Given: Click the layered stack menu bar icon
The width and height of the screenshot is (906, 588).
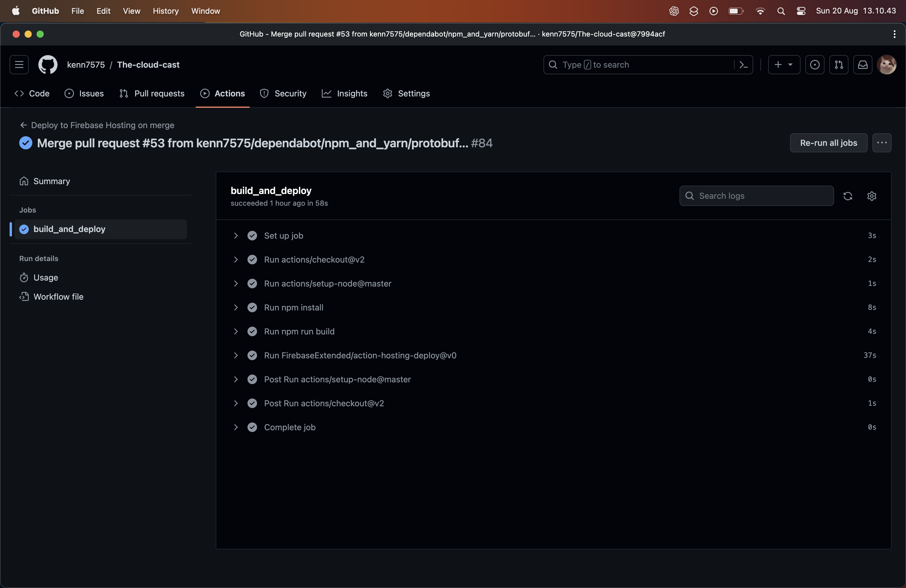Looking at the screenshot, I should [x=694, y=11].
